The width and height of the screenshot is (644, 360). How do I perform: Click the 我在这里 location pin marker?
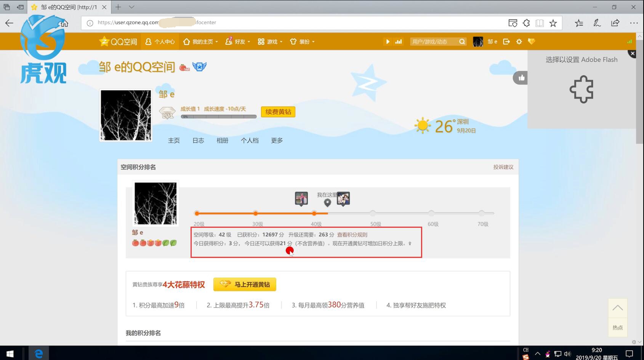(327, 203)
